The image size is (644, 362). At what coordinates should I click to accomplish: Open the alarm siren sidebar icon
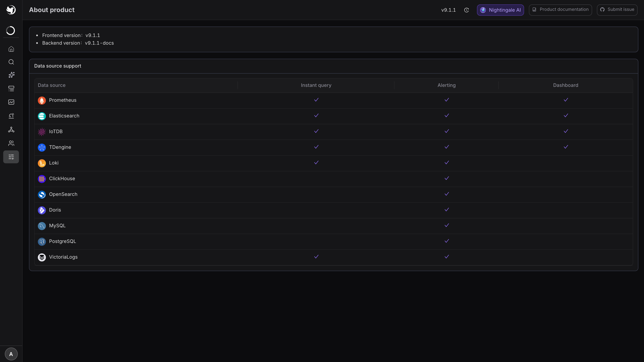click(x=11, y=116)
